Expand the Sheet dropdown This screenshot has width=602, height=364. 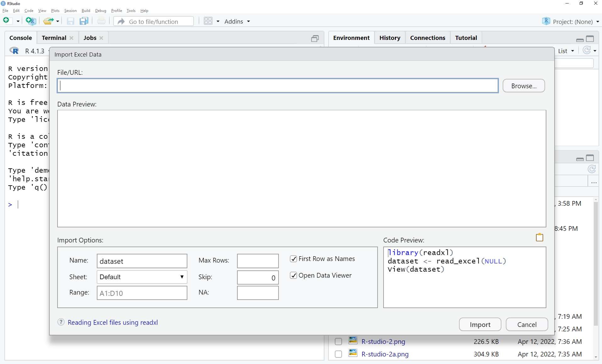[x=142, y=277]
